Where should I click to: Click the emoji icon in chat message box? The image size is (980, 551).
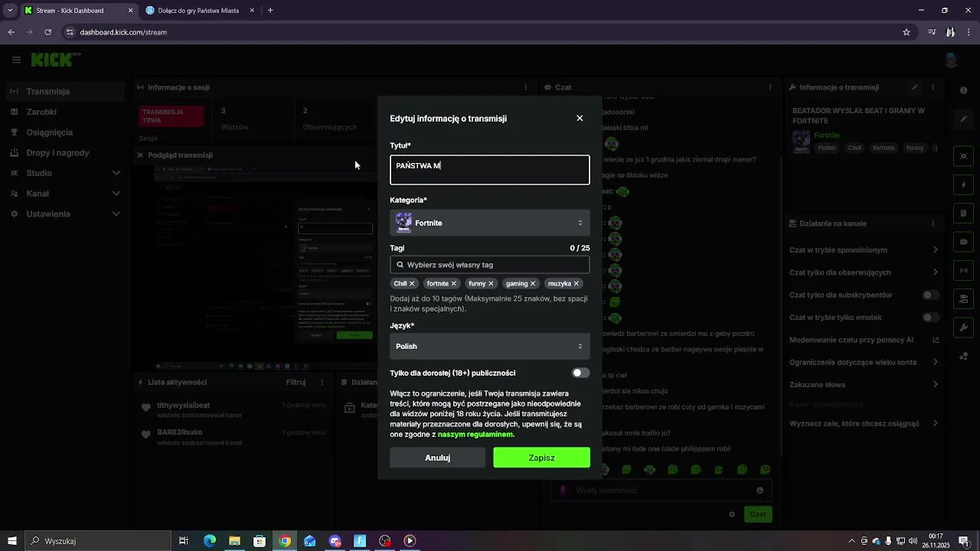click(759, 491)
